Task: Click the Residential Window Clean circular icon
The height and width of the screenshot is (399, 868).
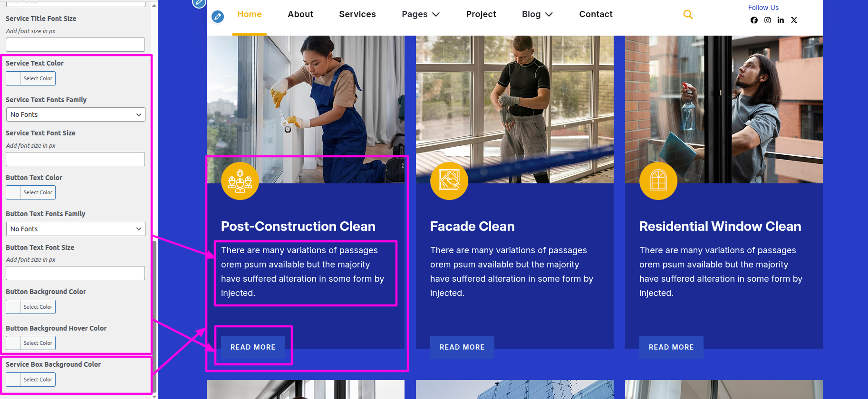Action: coord(658,181)
